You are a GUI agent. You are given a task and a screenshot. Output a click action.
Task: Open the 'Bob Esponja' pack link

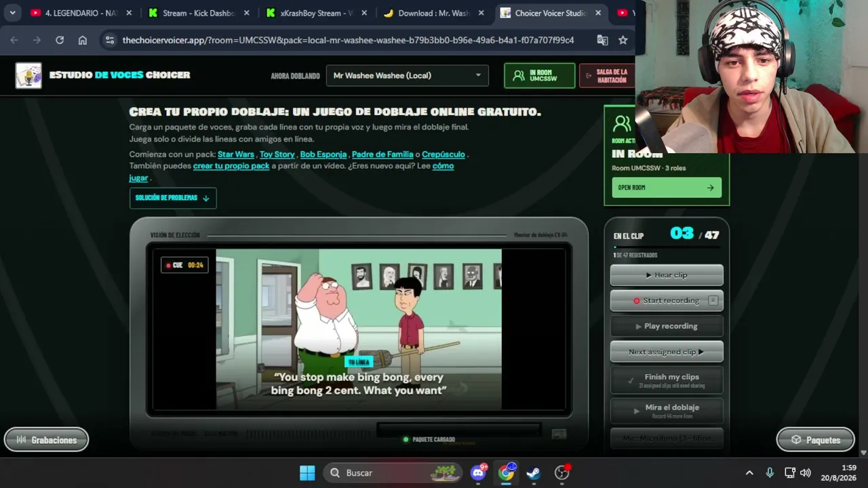(x=323, y=155)
